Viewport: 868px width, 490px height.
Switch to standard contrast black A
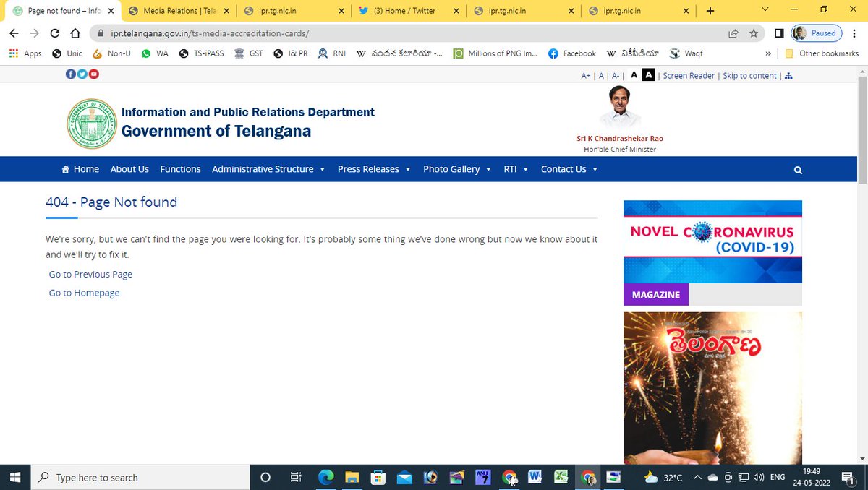pos(634,75)
